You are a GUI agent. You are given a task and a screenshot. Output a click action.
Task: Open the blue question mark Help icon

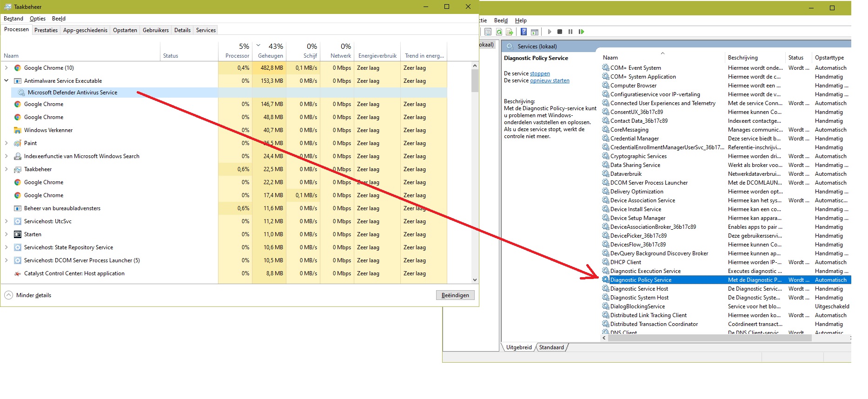[524, 32]
